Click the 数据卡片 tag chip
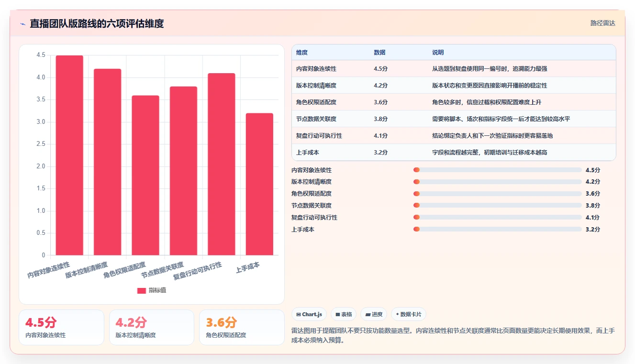 pyautogui.click(x=409, y=314)
